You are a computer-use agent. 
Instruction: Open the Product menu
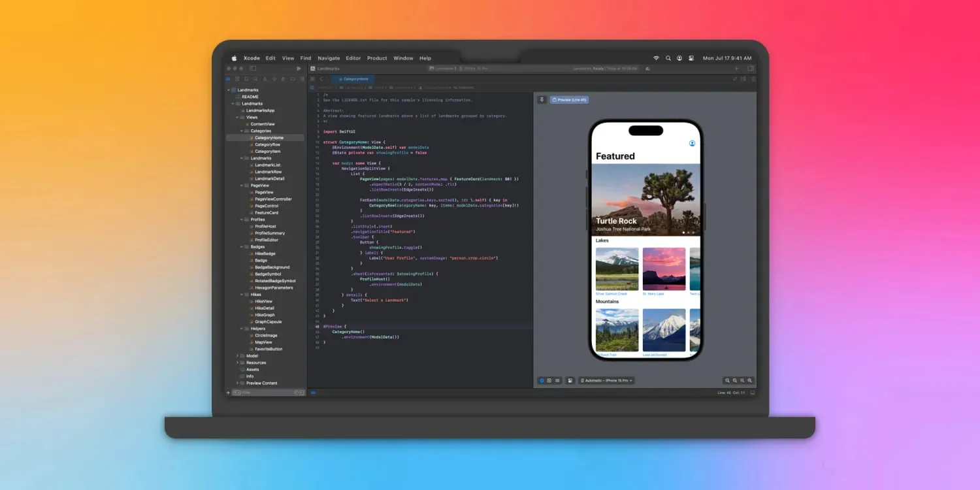click(377, 57)
